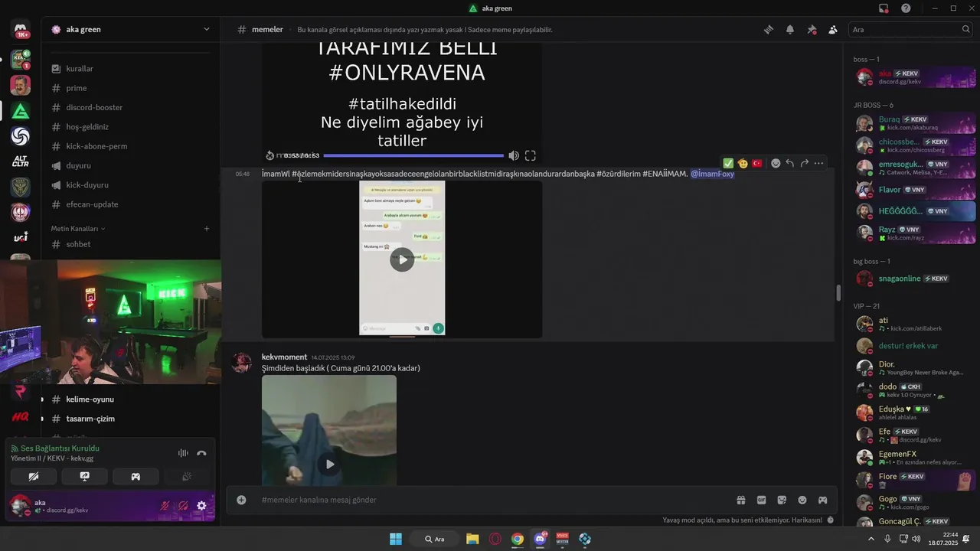Open soundboard button in voice panel
980x551 pixels.
click(187, 476)
